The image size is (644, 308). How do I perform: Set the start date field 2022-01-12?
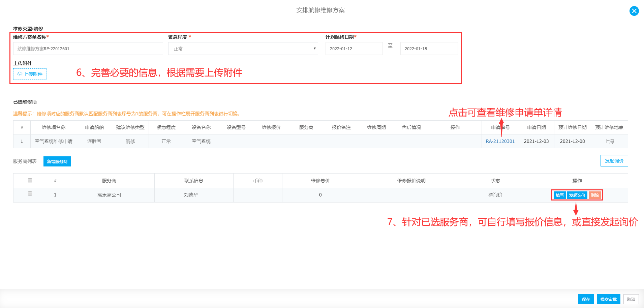(354, 49)
